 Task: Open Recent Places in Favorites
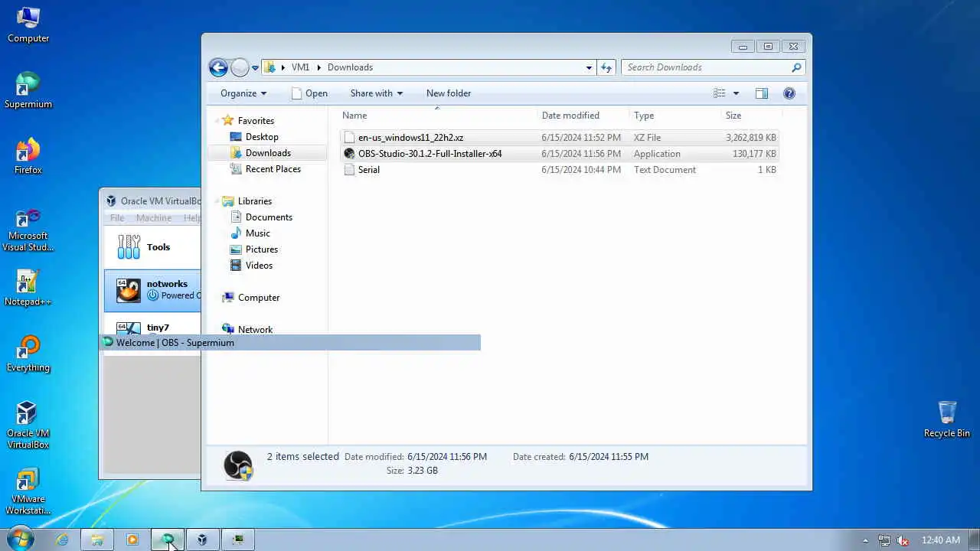coord(273,169)
